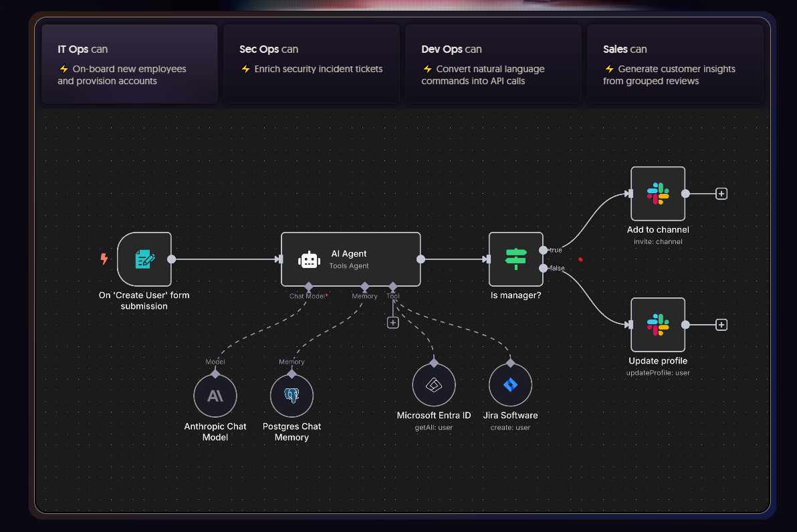Click the 'Add to channel' output connector

point(686,194)
